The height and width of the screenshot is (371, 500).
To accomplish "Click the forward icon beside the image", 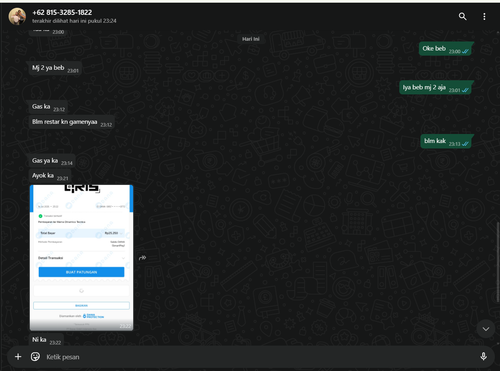I will click(x=142, y=257).
